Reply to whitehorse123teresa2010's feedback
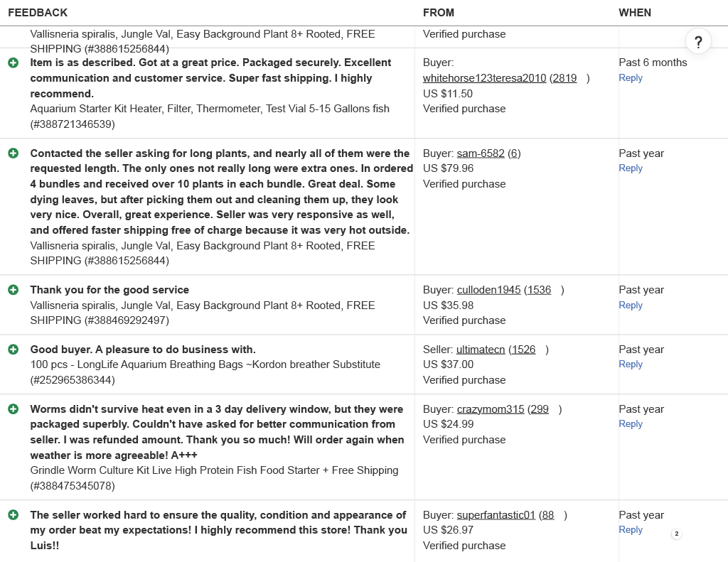 (x=631, y=78)
